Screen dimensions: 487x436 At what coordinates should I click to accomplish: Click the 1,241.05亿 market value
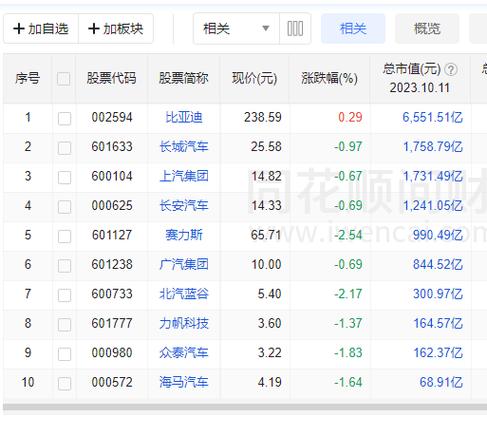click(433, 206)
